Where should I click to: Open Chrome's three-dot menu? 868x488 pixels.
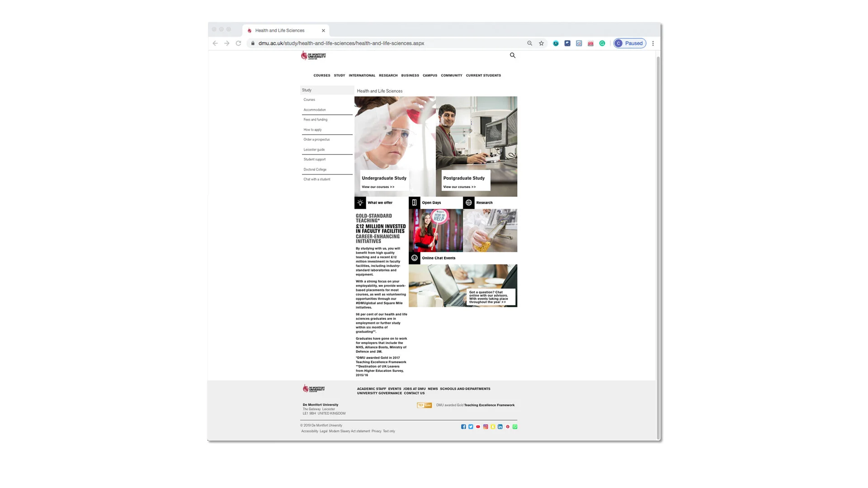click(x=653, y=43)
